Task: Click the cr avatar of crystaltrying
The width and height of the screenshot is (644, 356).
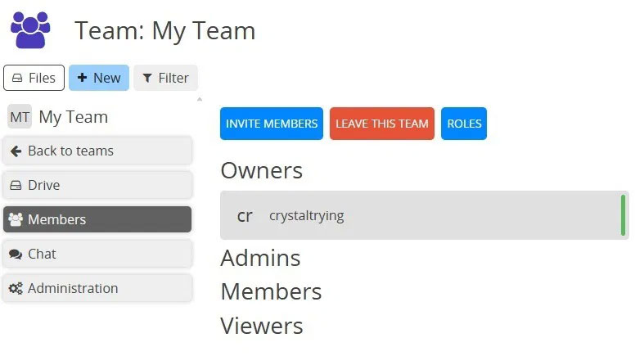Action: tap(244, 216)
